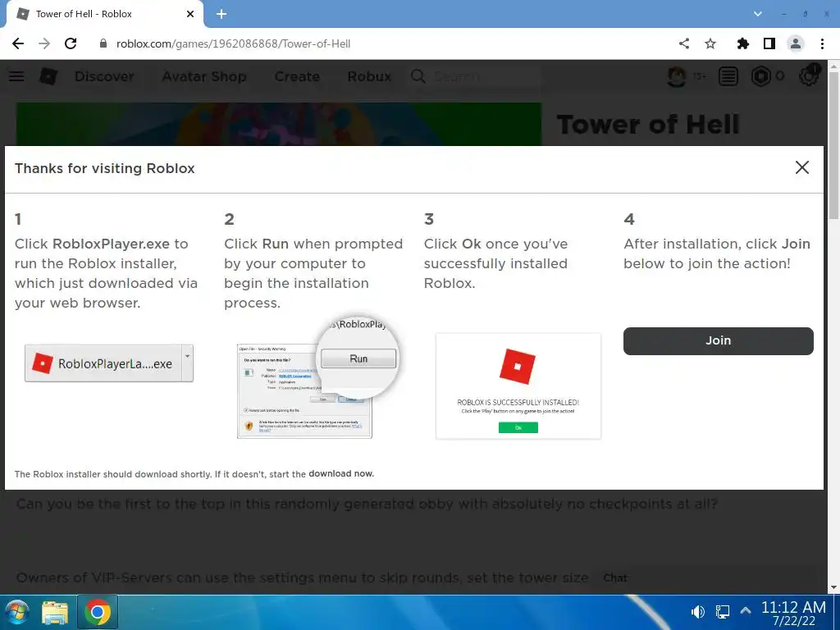Click the browser Back arrow
Image resolution: width=840 pixels, height=630 pixels.
coord(18,44)
